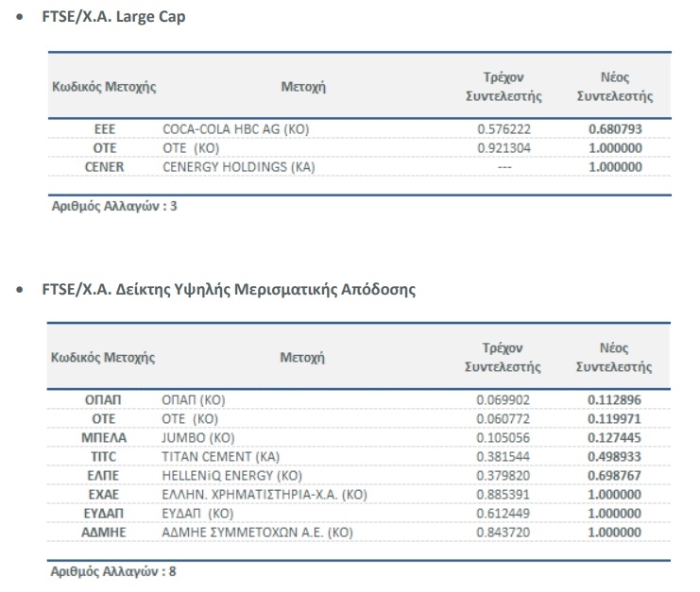Select the CENER stock code
700x592 pixels.
click(105, 166)
